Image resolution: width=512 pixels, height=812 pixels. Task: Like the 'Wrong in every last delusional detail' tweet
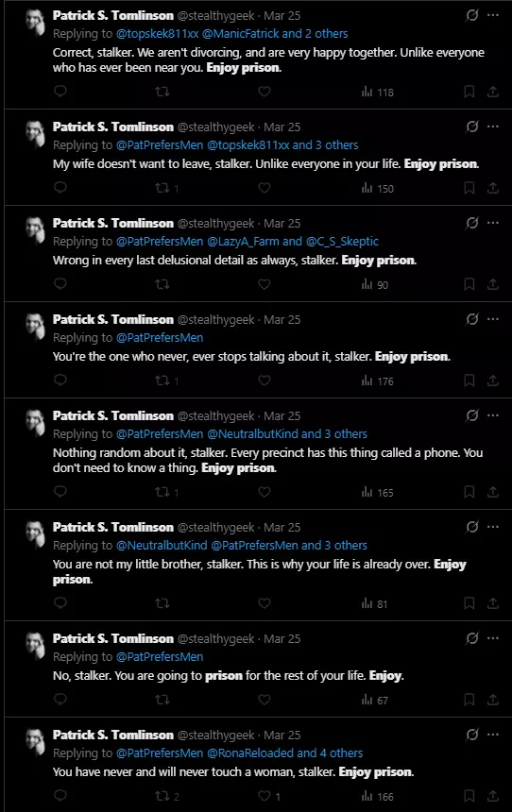point(265,284)
